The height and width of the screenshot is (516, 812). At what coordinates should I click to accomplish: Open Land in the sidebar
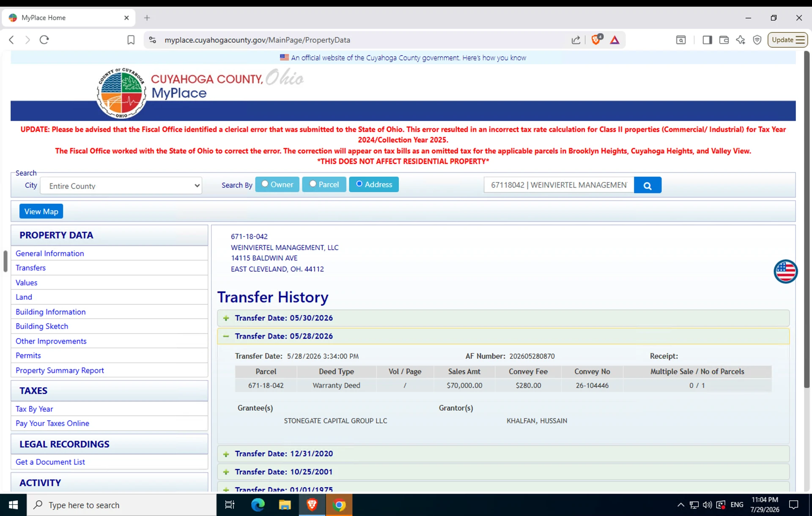pyautogui.click(x=24, y=297)
